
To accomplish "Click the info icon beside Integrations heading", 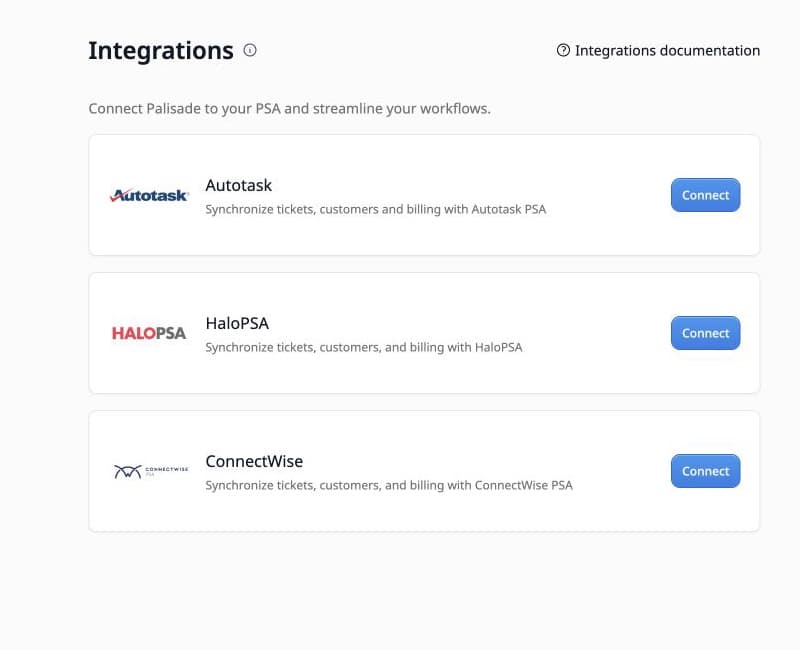I will point(250,50).
